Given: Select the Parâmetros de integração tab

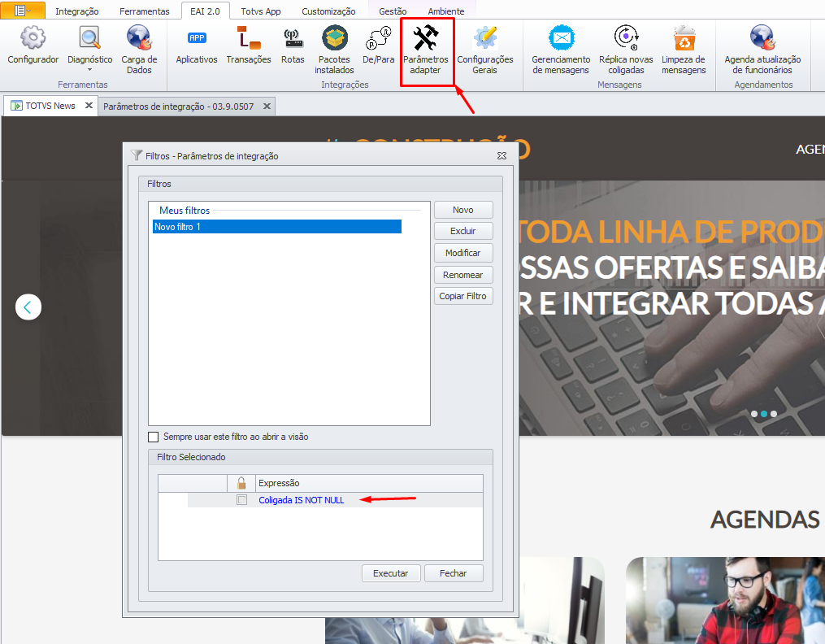Looking at the screenshot, I should tap(178, 107).
